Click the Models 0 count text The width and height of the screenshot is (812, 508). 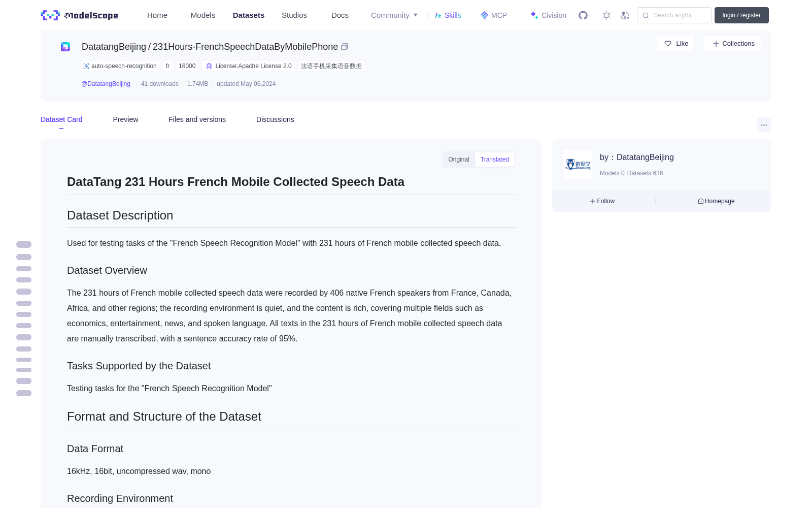click(612, 173)
